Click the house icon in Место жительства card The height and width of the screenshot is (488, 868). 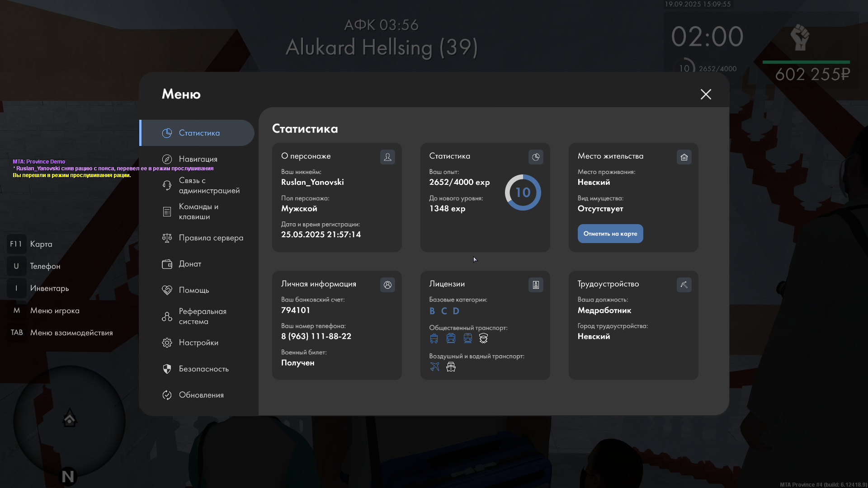click(684, 157)
